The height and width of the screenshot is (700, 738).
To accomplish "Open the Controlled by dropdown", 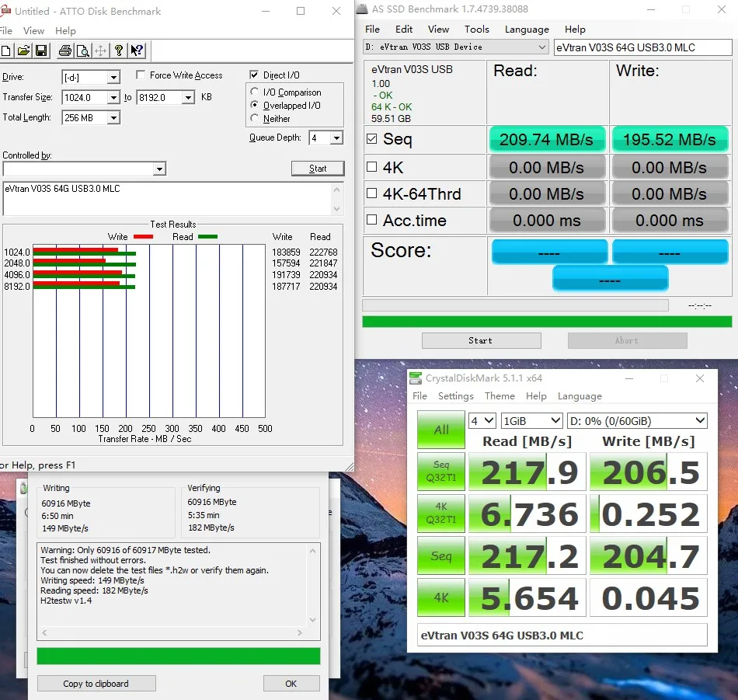I will (160, 169).
